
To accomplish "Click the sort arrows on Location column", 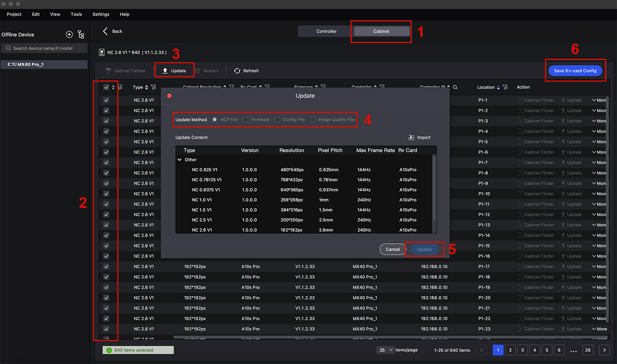I will (498, 87).
